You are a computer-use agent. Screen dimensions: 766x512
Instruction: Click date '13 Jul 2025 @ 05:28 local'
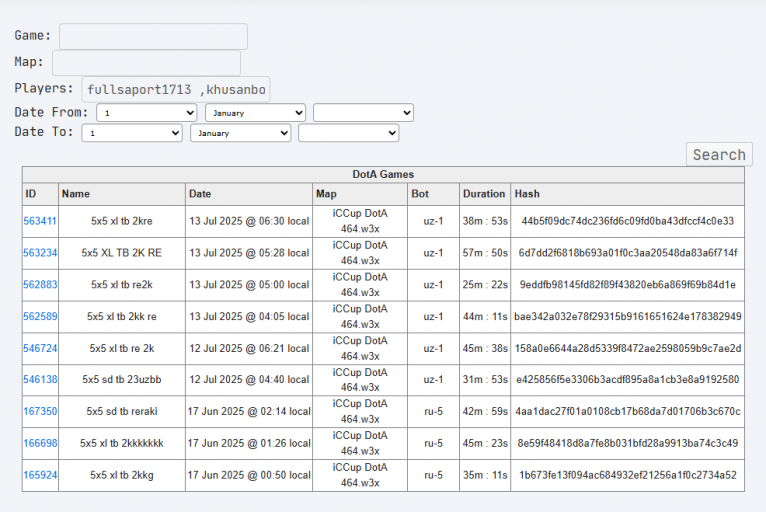coord(249,253)
